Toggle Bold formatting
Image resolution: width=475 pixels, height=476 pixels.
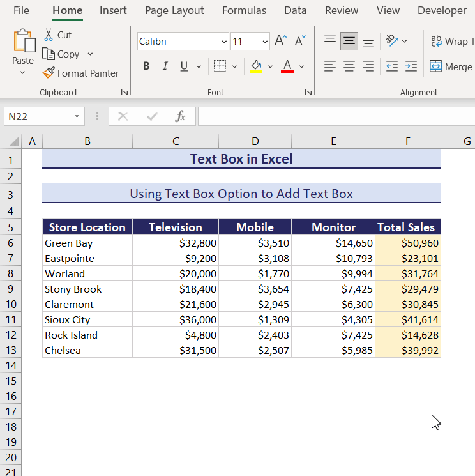(146, 66)
